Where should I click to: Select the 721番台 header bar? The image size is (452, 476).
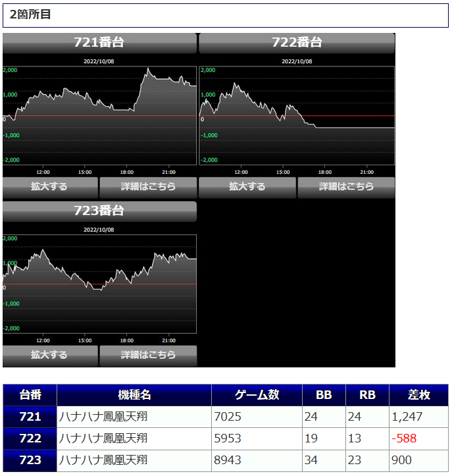(99, 43)
